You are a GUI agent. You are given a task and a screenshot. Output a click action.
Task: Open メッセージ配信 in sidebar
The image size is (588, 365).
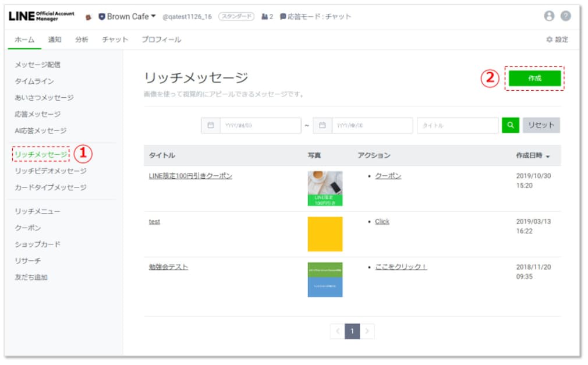pyautogui.click(x=37, y=65)
